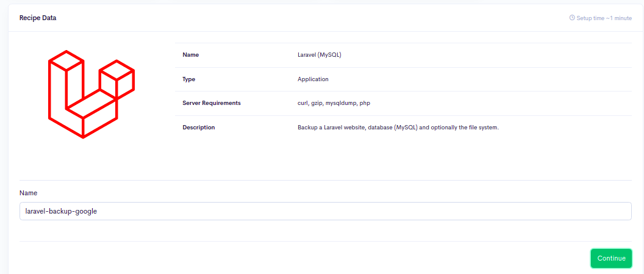Click the 'Name' label above the input
Screen dimensions: 644x274
tap(28, 193)
